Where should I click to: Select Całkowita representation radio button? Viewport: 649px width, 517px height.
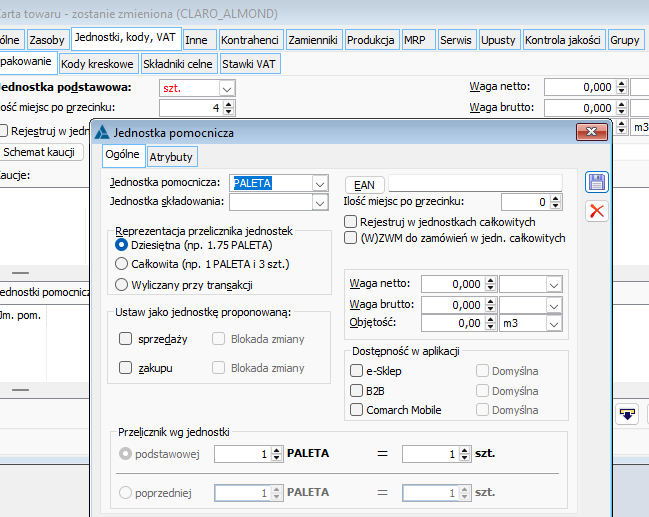coord(121,264)
